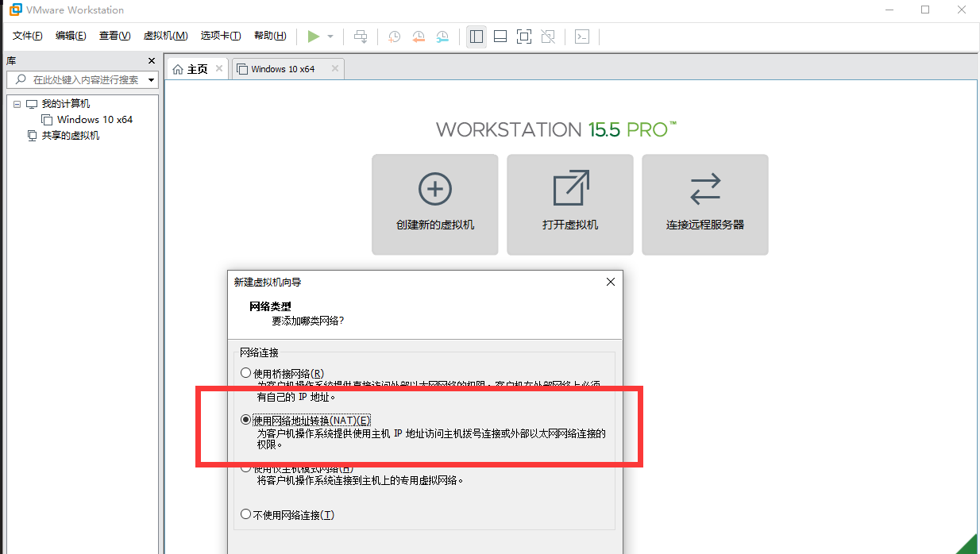Close the 新建虚拟机向导 dialog
Image resolution: width=980 pixels, height=554 pixels.
tap(611, 282)
